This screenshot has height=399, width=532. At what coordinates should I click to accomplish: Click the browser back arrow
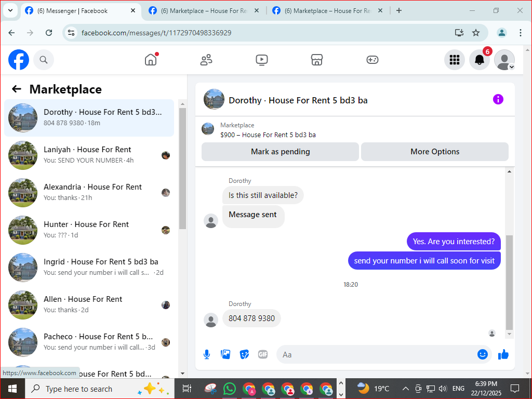pyautogui.click(x=11, y=33)
